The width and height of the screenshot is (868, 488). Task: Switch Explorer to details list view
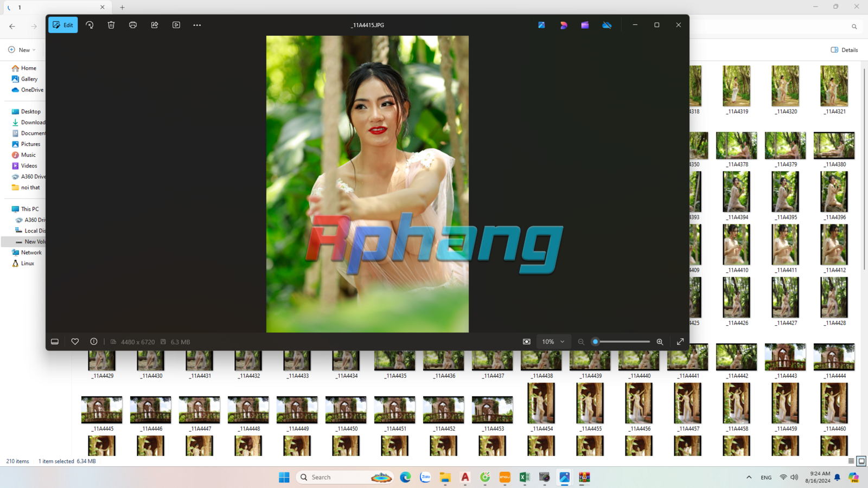pos(851,461)
